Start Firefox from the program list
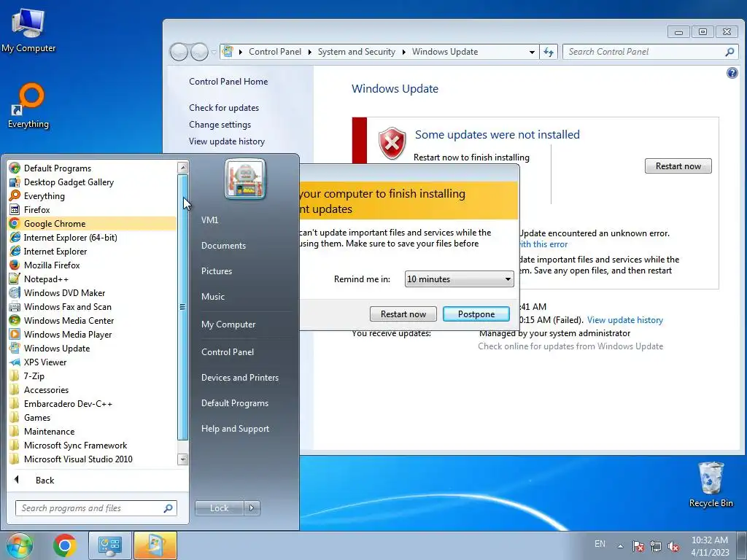The image size is (747, 560). [29, 209]
